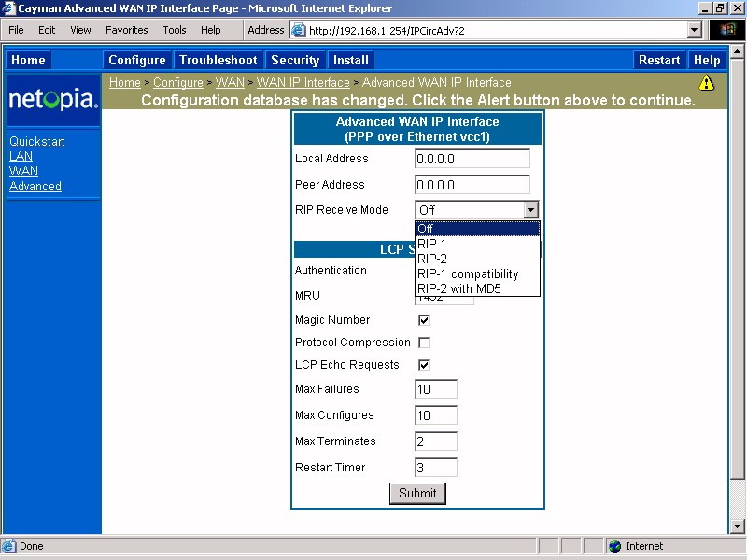747x560 pixels.
Task: Click the Internet Explorer page icon in address bar
Action: [x=298, y=30]
